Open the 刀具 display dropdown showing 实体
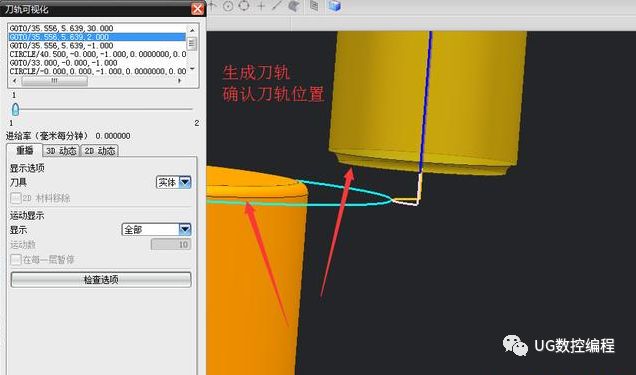This screenshot has width=636, height=375. click(x=174, y=182)
